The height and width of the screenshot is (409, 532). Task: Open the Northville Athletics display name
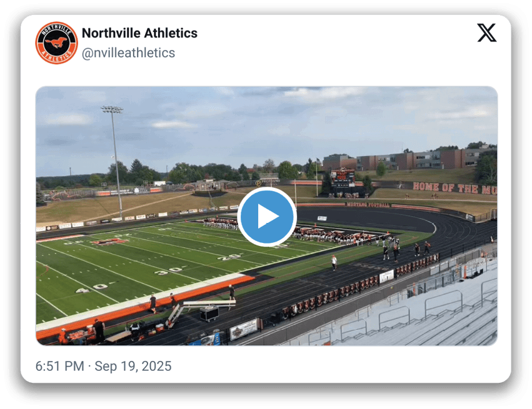(x=139, y=33)
